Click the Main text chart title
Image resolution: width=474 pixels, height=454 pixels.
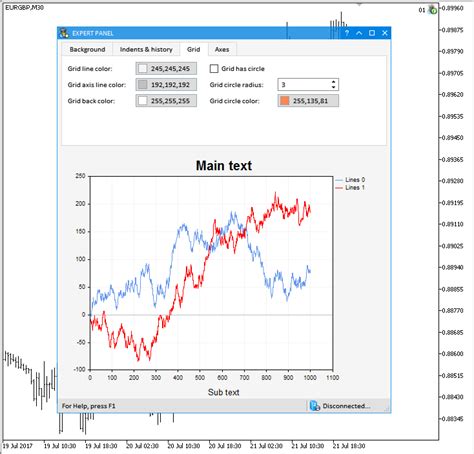click(224, 166)
